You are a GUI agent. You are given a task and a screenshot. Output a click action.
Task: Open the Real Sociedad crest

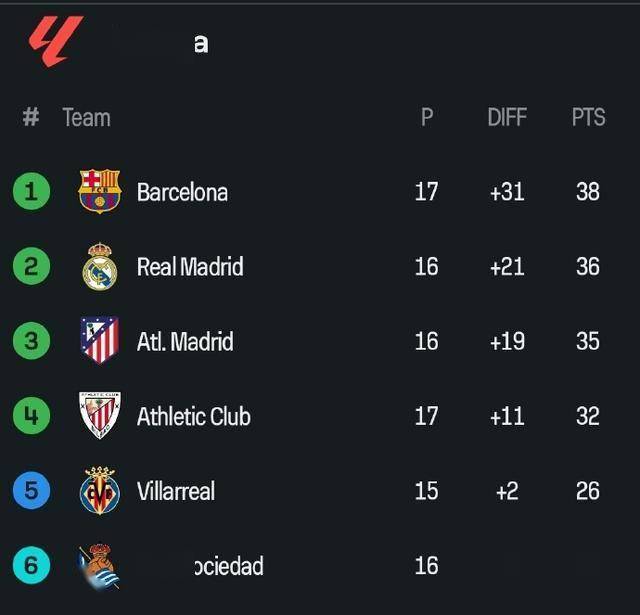[99, 566]
